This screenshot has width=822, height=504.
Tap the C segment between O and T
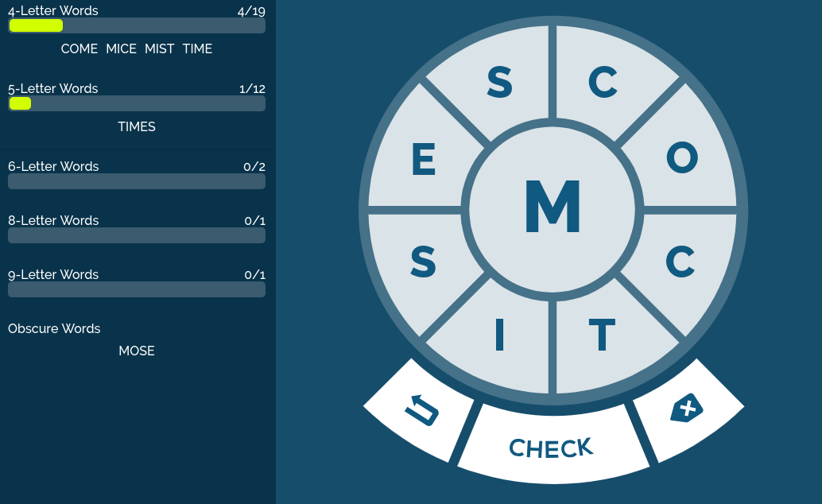point(680,261)
